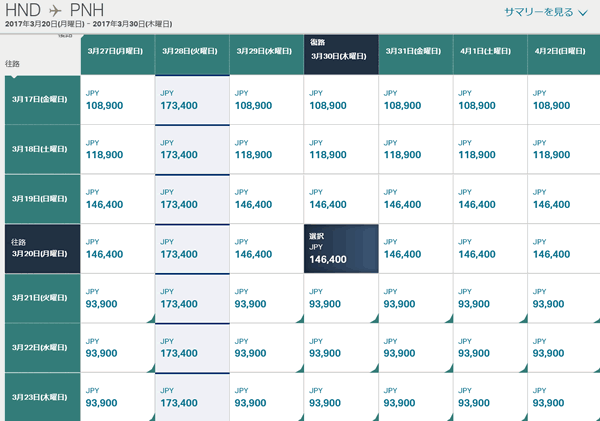The height and width of the screenshot is (421, 600).
Task: Click the selected 選択 JPY 146,400 fare cell
Action: [341, 249]
